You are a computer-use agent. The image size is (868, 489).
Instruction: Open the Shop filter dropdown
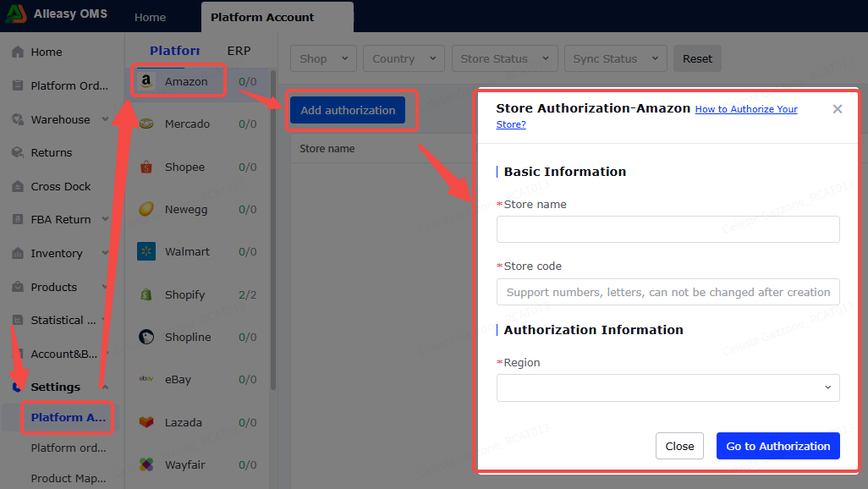coord(323,58)
